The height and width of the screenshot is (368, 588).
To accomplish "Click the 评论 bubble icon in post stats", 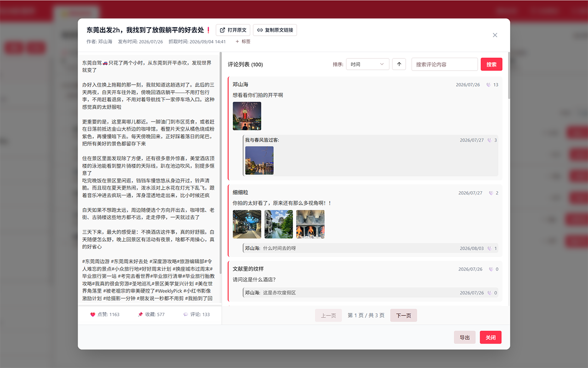I will pos(186,315).
